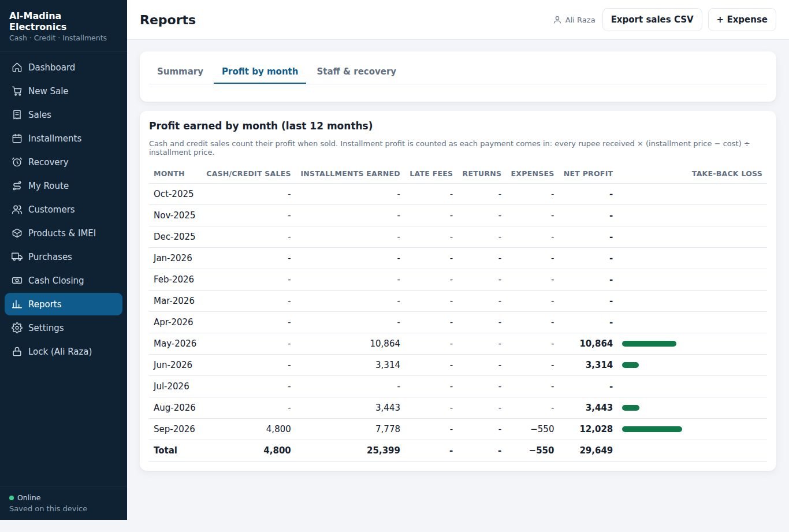This screenshot has height=532, width=789.
Task: Click the Cash Closing banknote icon
Action: click(17, 280)
